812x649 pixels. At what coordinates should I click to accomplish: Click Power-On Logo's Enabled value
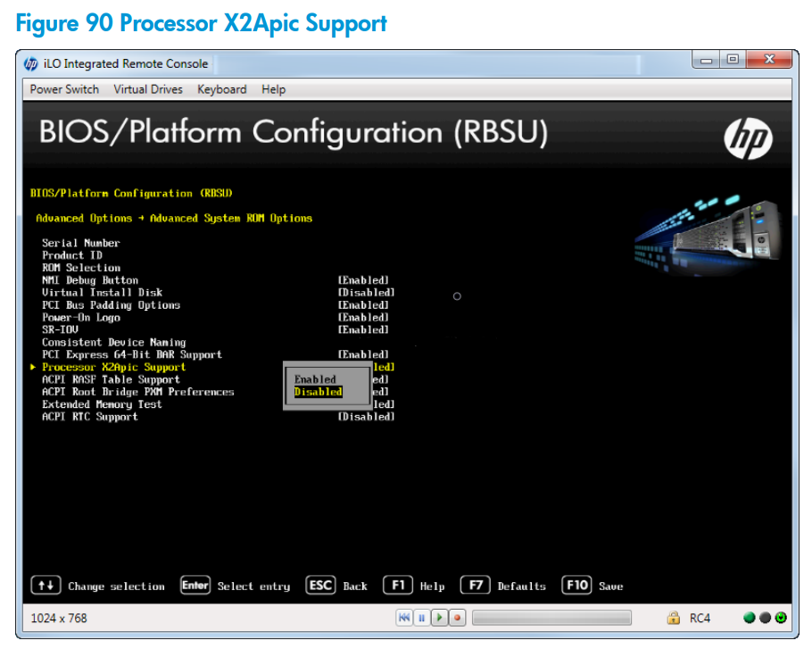[363, 317]
